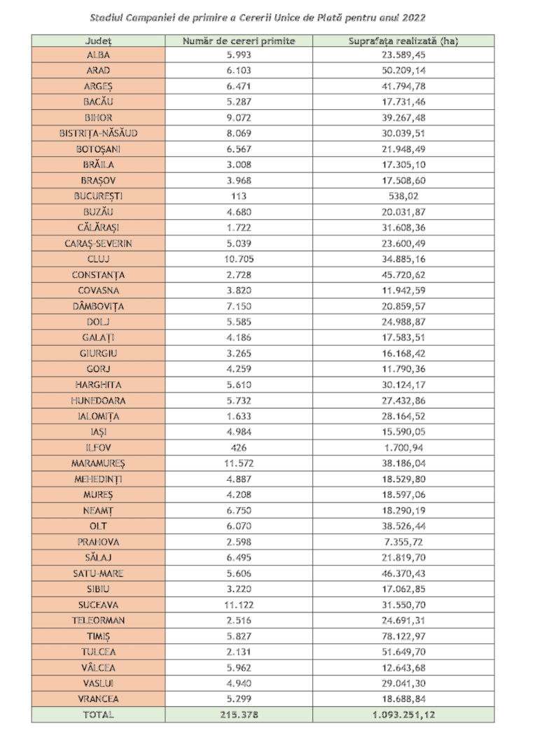Click the TOTAL row label
This screenshot has height=756, width=535.
(x=99, y=715)
